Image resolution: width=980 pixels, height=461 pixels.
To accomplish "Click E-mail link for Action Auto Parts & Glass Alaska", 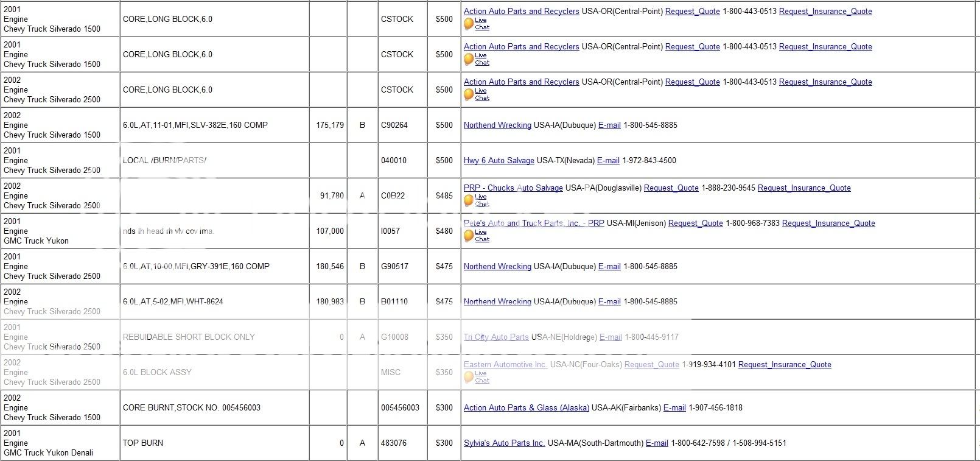I will [x=674, y=407].
